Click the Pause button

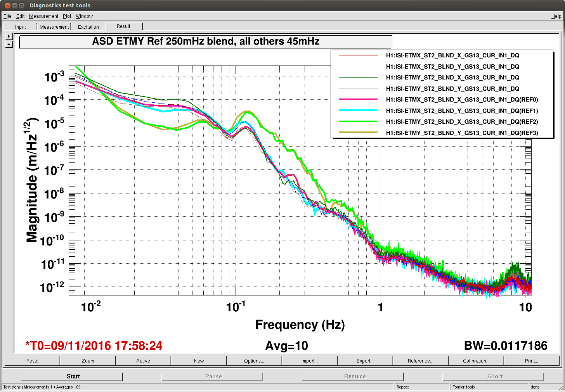click(212, 376)
